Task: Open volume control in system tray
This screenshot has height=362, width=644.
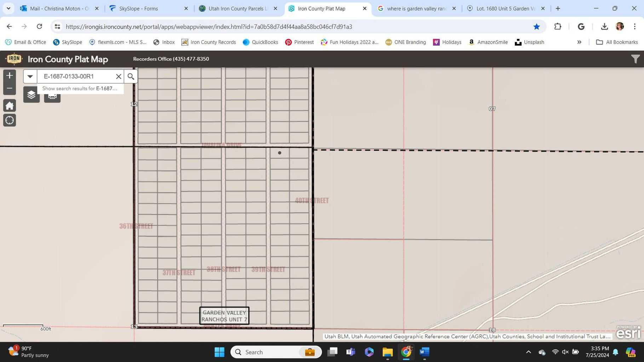Action: (565, 352)
